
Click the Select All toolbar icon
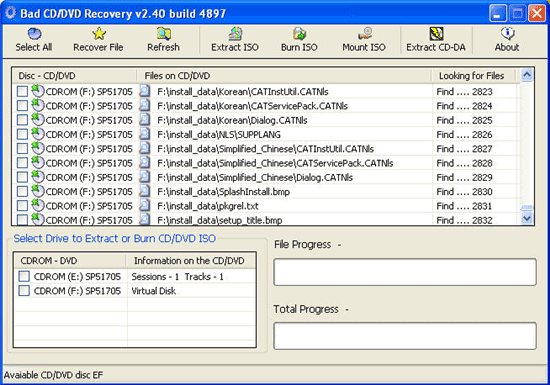point(34,34)
